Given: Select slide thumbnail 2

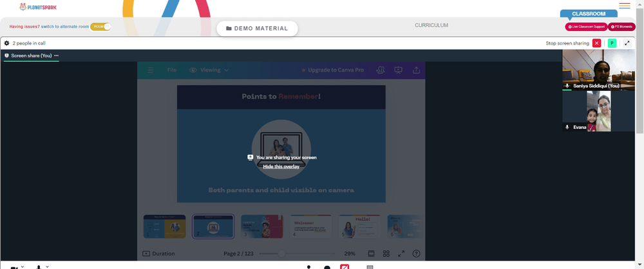Looking at the screenshot, I should [x=213, y=226].
